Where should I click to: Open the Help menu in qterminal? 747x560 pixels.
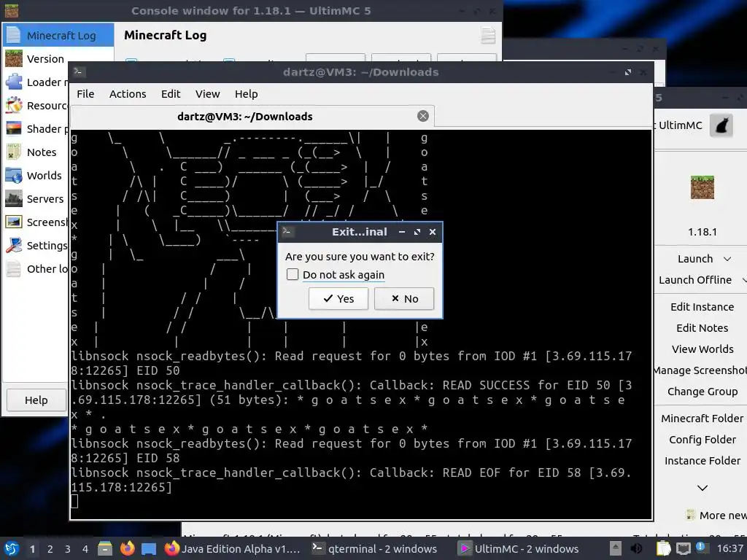pos(247,94)
